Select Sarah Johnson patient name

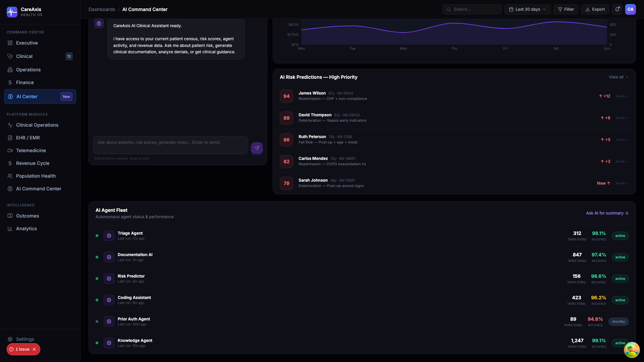[313, 180]
